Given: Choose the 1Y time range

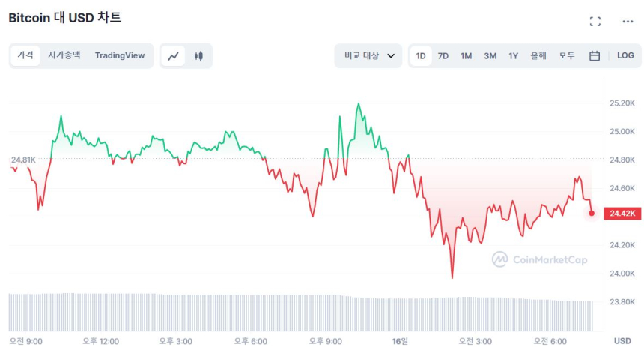Looking at the screenshot, I should (x=513, y=55).
